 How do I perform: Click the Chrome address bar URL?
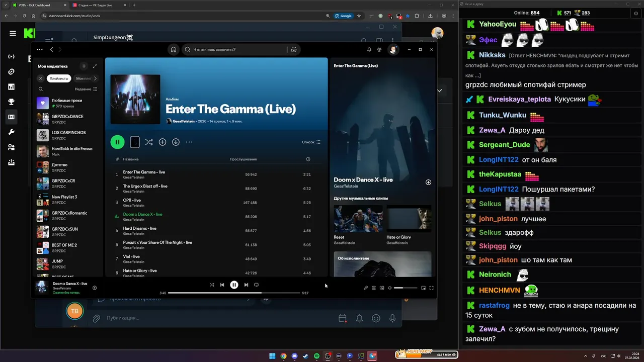tap(74, 16)
